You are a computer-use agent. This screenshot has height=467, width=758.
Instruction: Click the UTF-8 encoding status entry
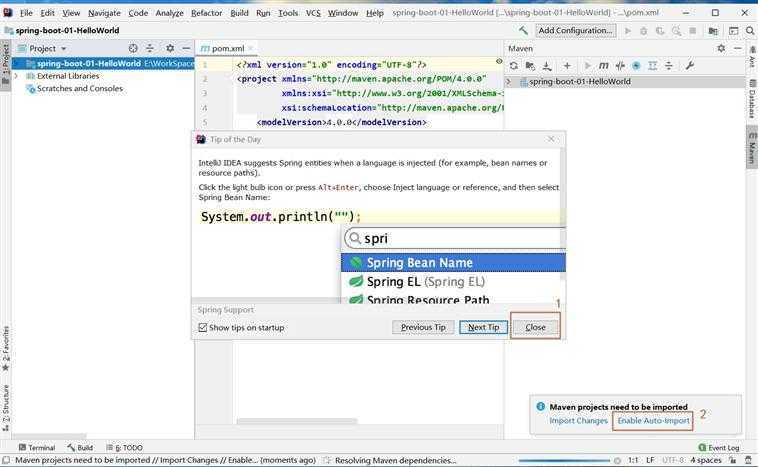point(673,460)
